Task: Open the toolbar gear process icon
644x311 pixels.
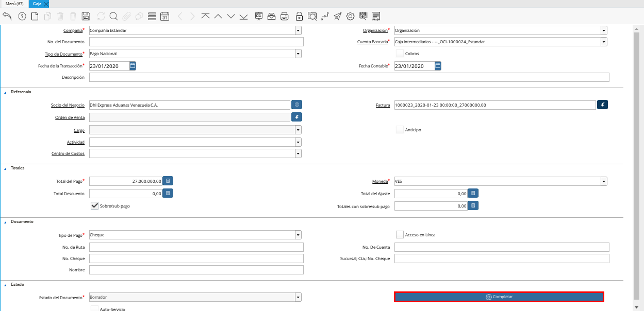Action: pyautogui.click(x=350, y=16)
